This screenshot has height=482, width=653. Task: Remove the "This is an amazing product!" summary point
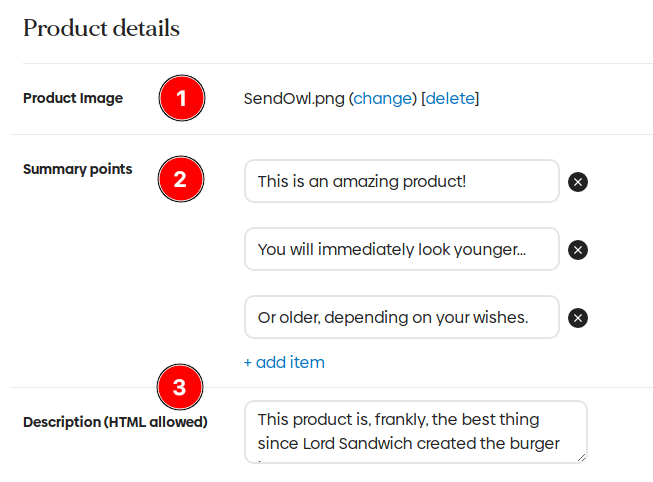click(x=578, y=182)
